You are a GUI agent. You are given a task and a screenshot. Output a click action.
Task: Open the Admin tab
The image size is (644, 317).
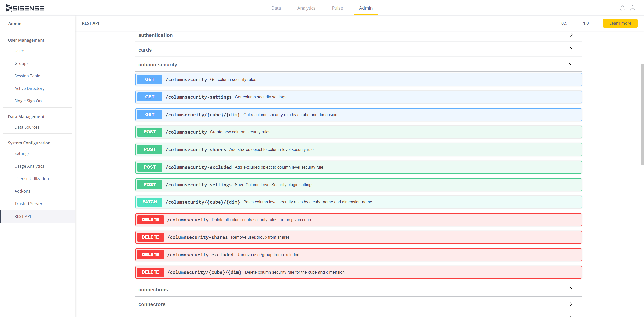[366, 8]
